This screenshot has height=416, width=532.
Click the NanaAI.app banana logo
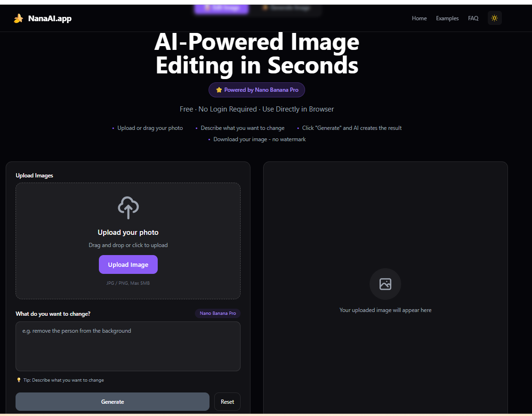click(18, 18)
